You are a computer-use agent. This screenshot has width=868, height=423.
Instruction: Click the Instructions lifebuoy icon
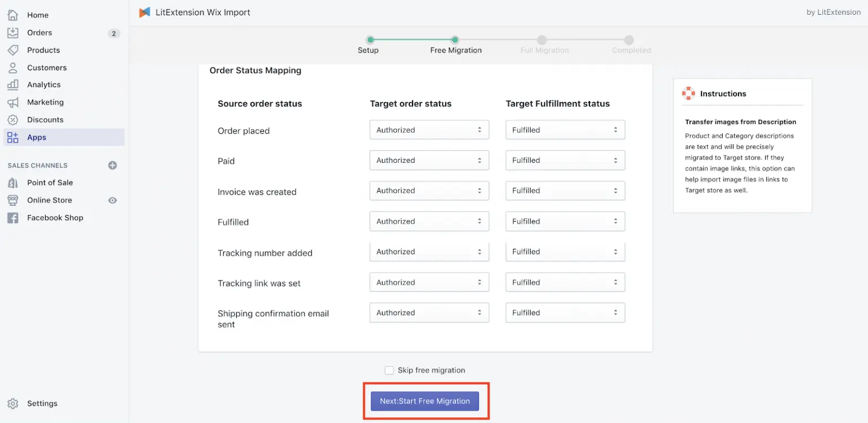[688, 93]
